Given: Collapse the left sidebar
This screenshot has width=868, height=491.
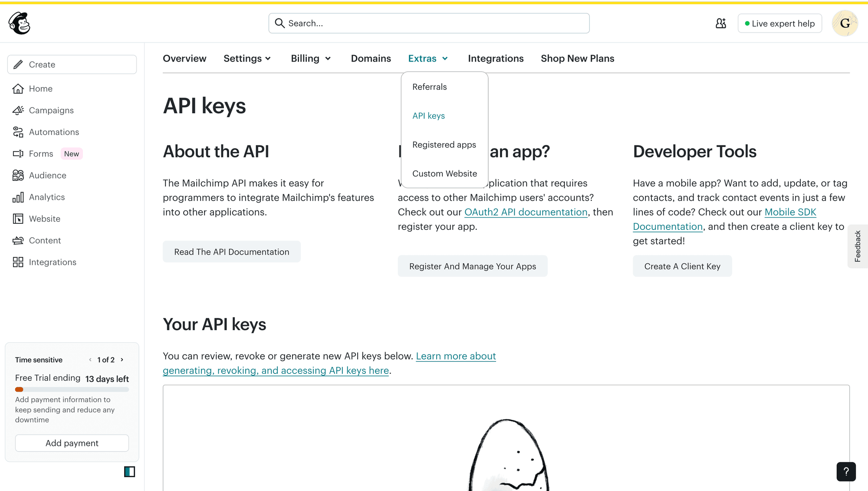Looking at the screenshot, I should point(130,472).
